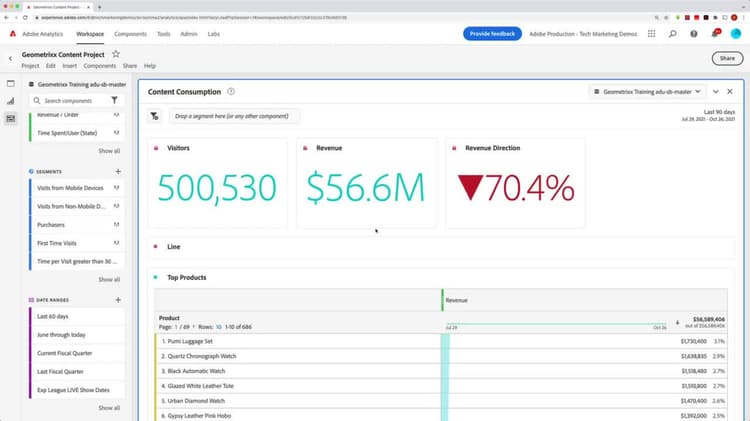The width and height of the screenshot is (750, 421).
Task: Select the Exp League LIVE Show Dates range
Action: click(77, 390)
